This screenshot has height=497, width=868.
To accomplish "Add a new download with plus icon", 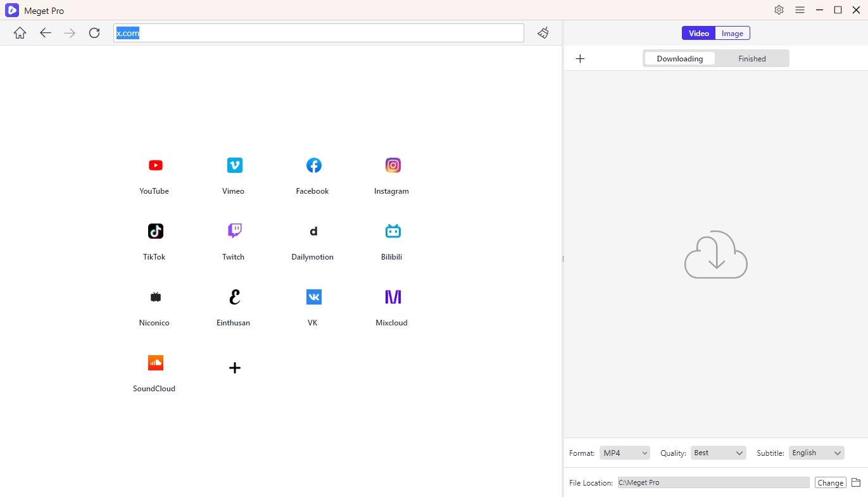I will pos(580,59).
